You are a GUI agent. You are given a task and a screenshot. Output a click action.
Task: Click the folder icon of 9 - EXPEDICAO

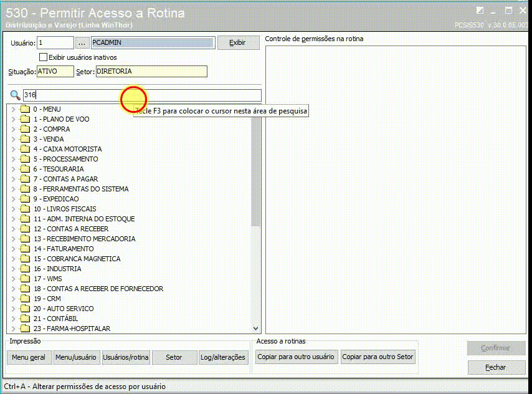click(25, 199)
